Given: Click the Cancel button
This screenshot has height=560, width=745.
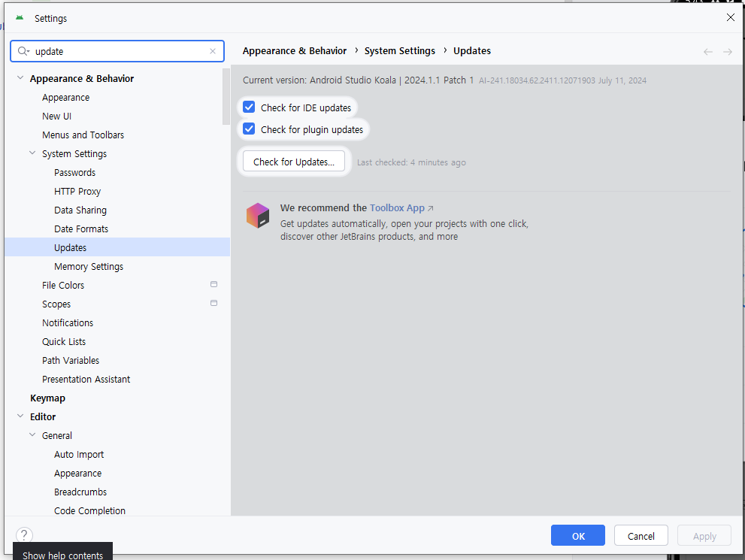Looking at the screenshot, I should pyautogui.click(x=641, y=535).
